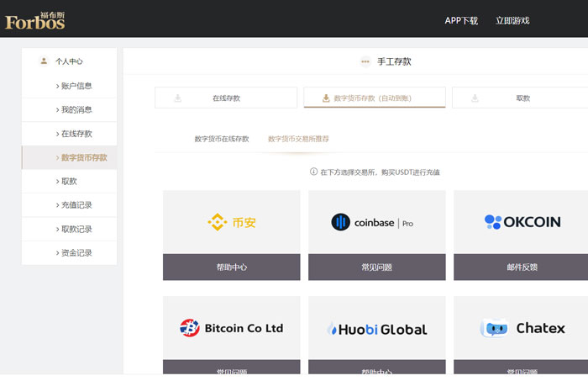Select the 数字货币交易所推荐 sub-tab
Viewport: 588px width, 381px height.
(x=298, y=139)
